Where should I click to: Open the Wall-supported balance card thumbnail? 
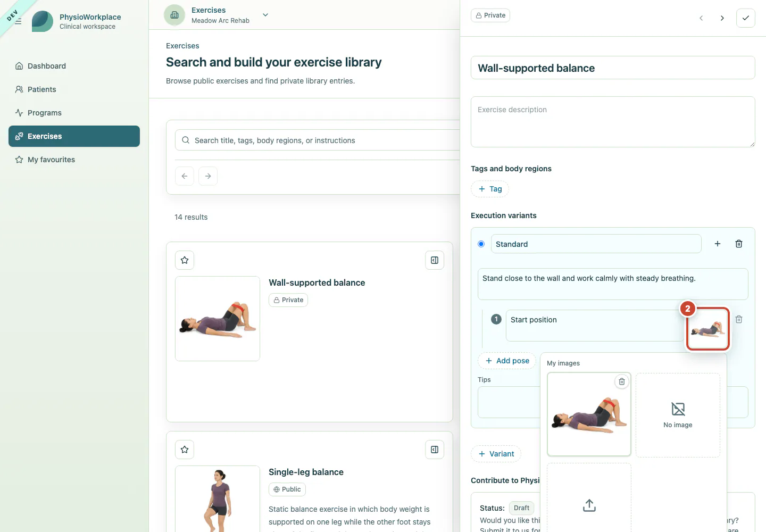pos(218,319)
